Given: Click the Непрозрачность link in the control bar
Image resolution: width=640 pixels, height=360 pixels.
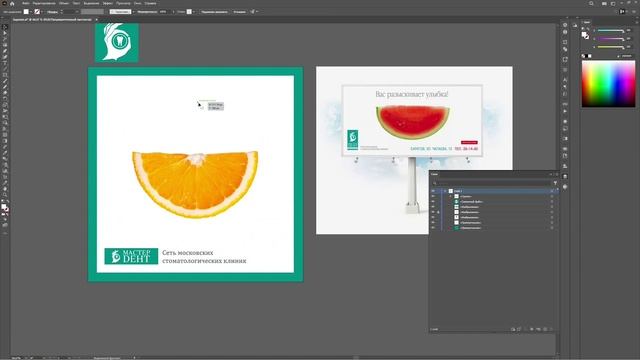Looking at the screenshot, I should coord(147,12).
